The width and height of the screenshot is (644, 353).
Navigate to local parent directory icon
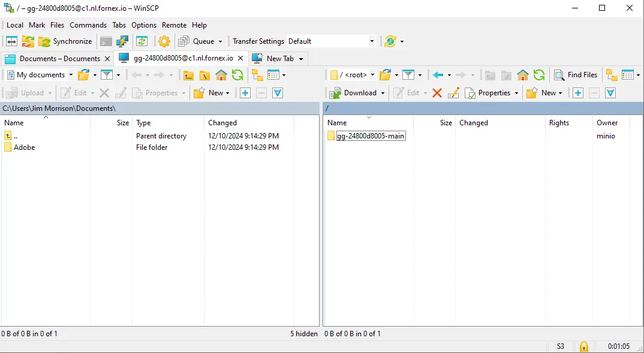[189, 75]
